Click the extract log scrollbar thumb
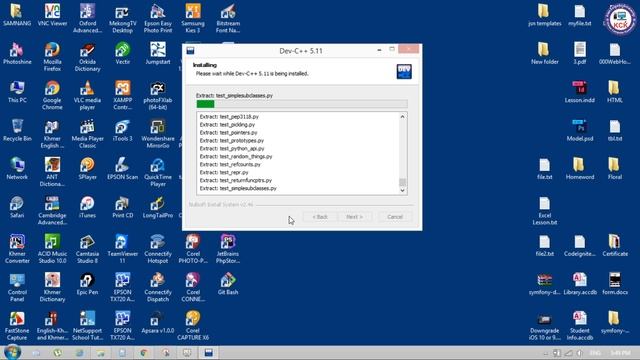The height and width of the screenshot is (360, 640). pyautogui.click(x=402, y=182)
